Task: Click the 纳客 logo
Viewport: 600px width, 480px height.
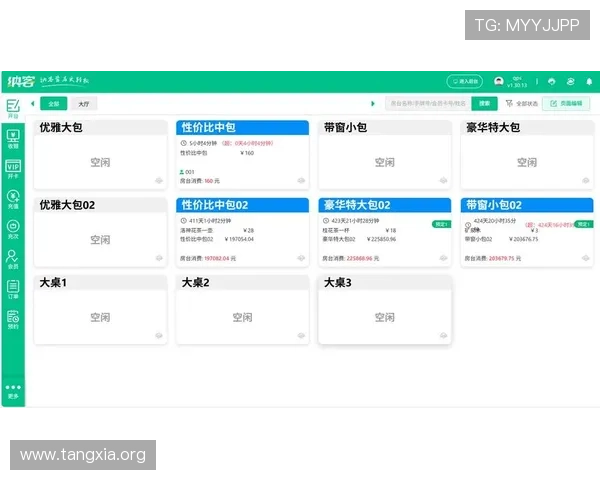Action: (x=21, y=81)
